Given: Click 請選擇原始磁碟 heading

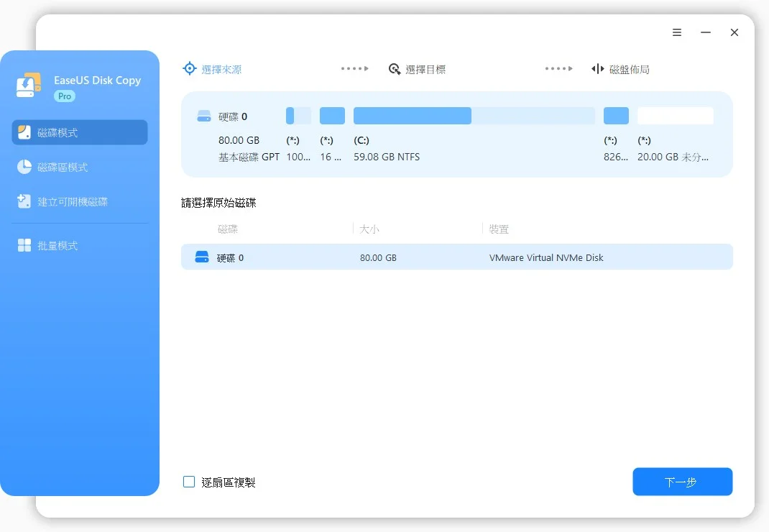Looking at the screenshot, I should click(218, 203).
